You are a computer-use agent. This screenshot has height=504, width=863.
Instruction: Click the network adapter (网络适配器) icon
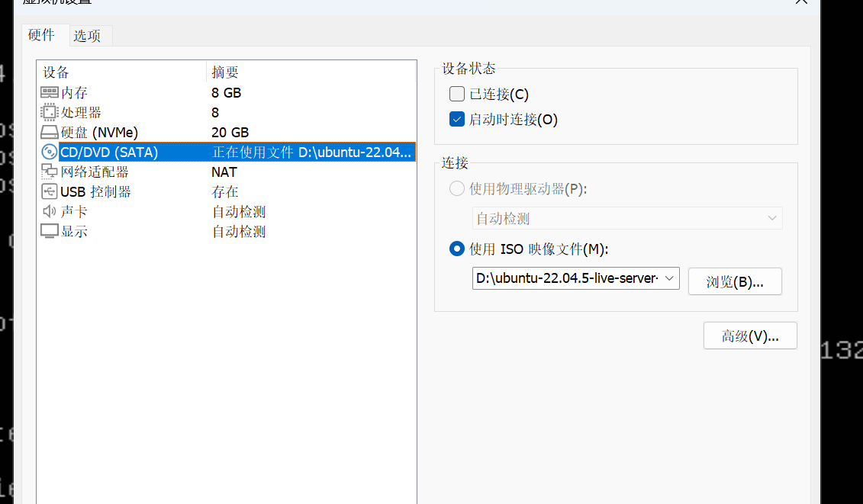[50, 172]
